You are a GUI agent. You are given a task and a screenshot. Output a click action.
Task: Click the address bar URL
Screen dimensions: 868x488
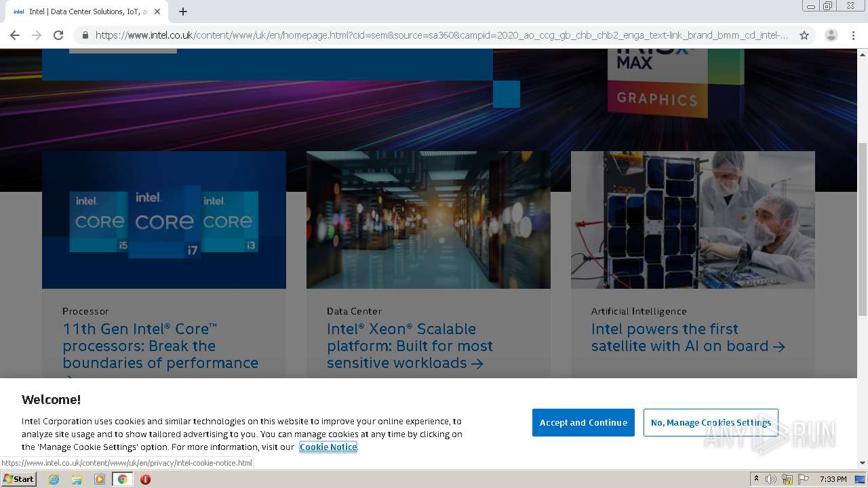pos(441,35)
